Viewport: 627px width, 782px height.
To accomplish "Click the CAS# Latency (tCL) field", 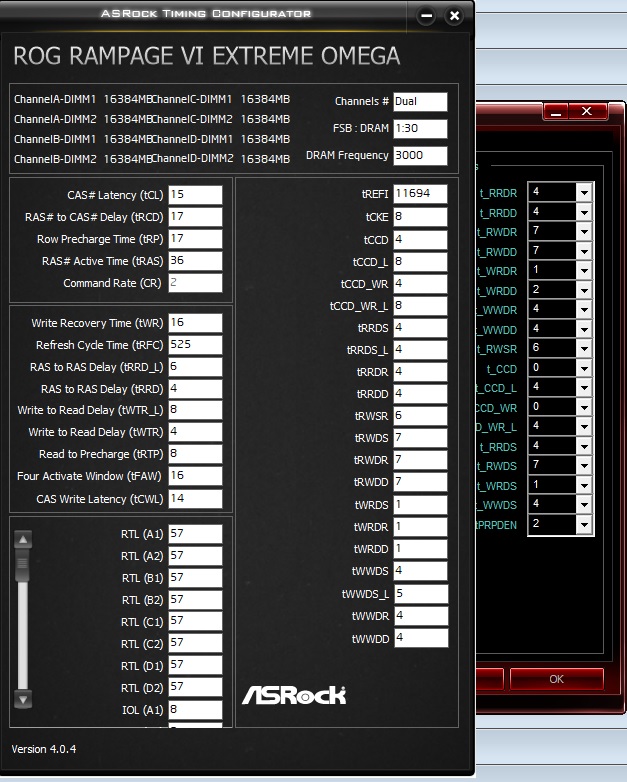I will click(x=195, y=195).
